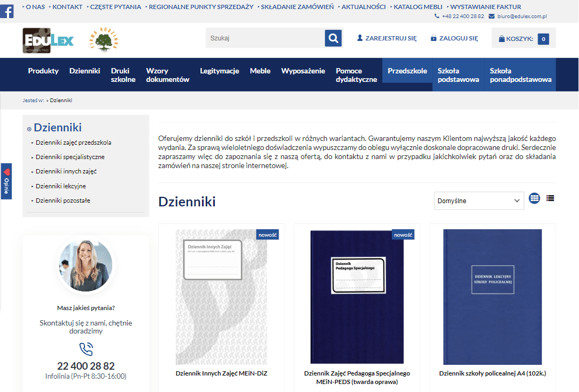Open Dziennik Innych Zajęć MEiN-DiZ product image
The height and width of the screenshot is (392, 579).
click(x=221, y=297)
